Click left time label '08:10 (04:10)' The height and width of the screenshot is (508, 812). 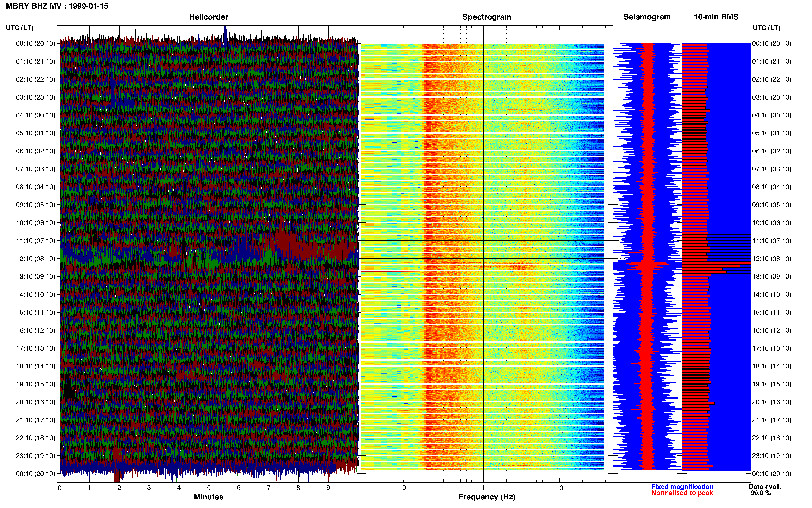point(36,187)
